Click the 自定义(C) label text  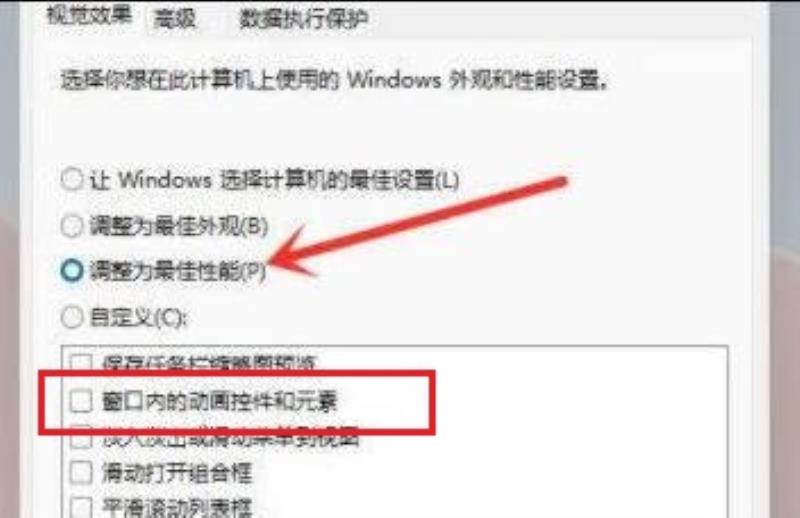(x=138, y=317)
